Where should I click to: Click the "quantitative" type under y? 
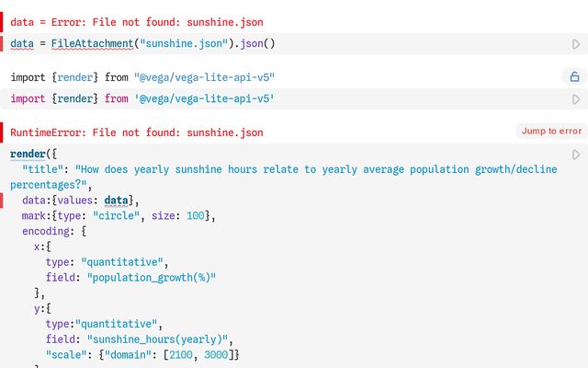point(117,324)
